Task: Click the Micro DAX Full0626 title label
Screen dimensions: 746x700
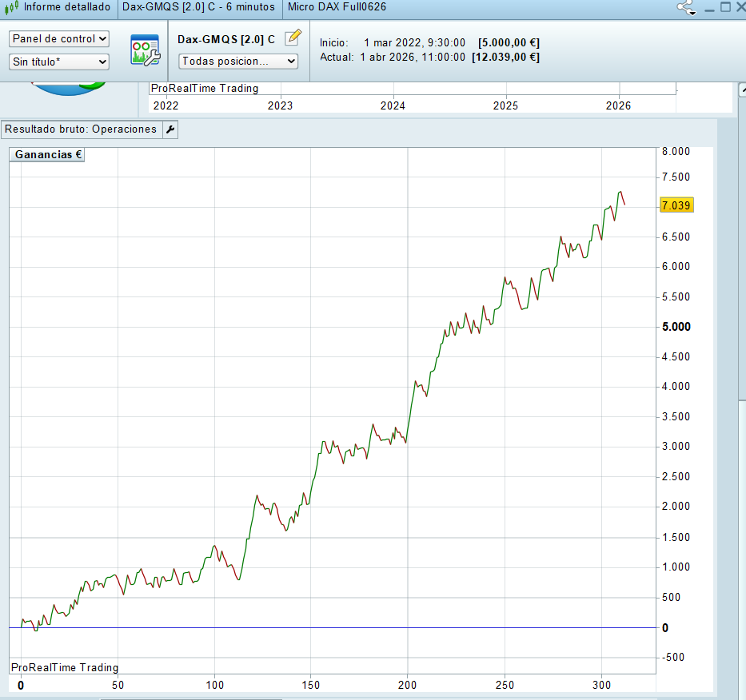Action: click(x=337, y=7)
